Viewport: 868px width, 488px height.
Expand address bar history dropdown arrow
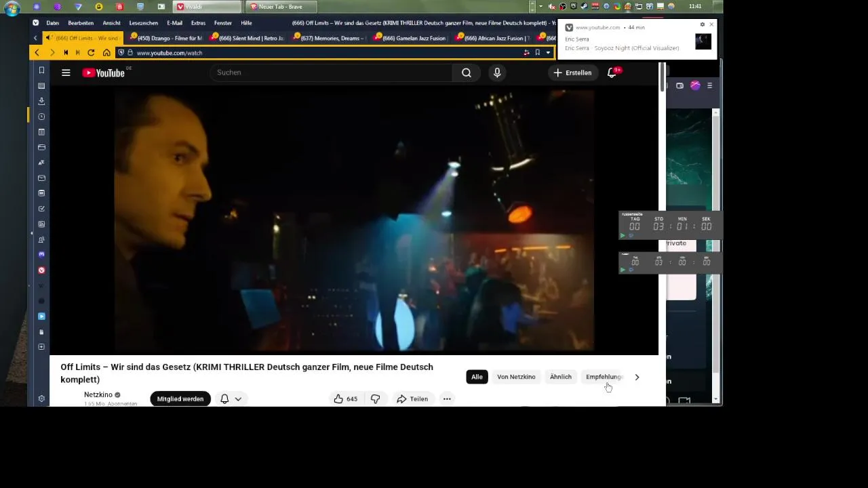(x=548, y=53)
